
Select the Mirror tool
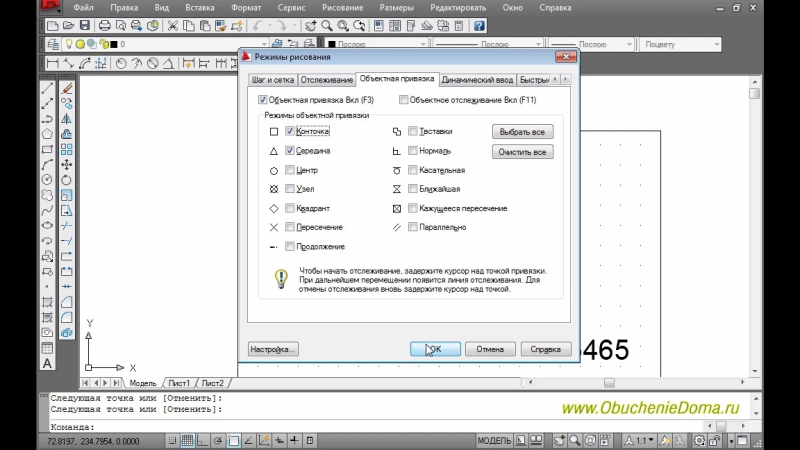pyautogui.click(x=66, y=119)
